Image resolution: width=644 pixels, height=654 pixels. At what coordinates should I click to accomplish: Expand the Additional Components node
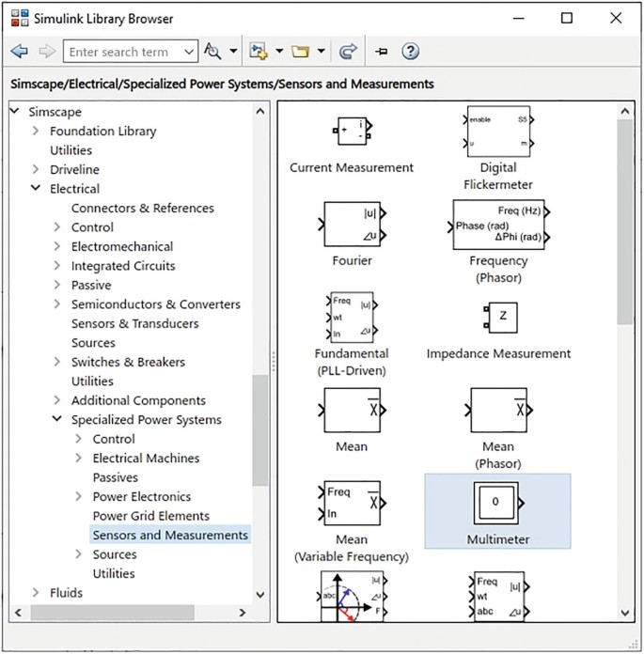pos(57,400)
